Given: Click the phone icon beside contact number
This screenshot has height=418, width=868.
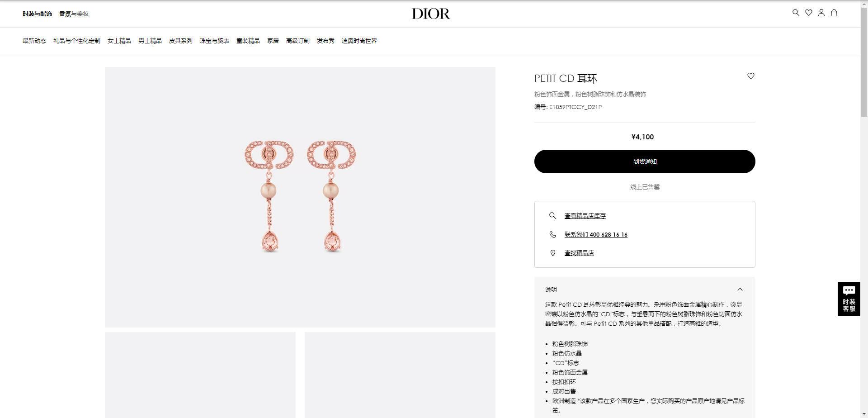Looking at the screenshot, I should click(552, 234).
